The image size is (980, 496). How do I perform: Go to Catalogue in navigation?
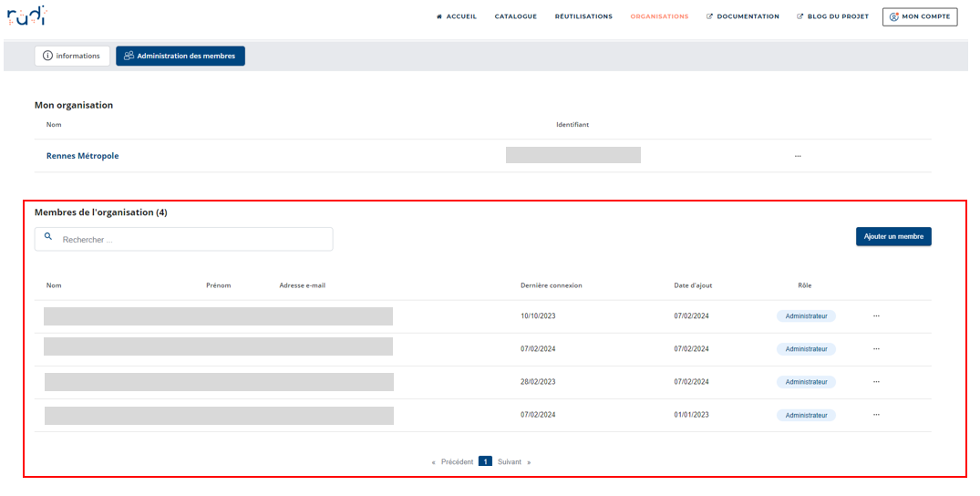point(516,17)
